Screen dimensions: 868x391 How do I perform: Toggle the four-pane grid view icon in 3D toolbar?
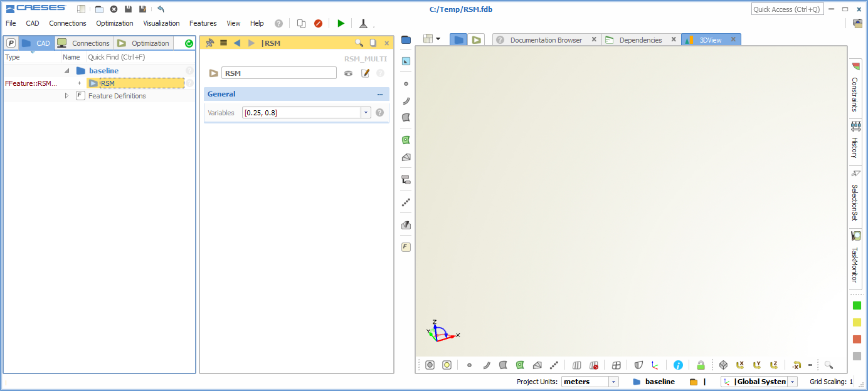coord(616,365)
